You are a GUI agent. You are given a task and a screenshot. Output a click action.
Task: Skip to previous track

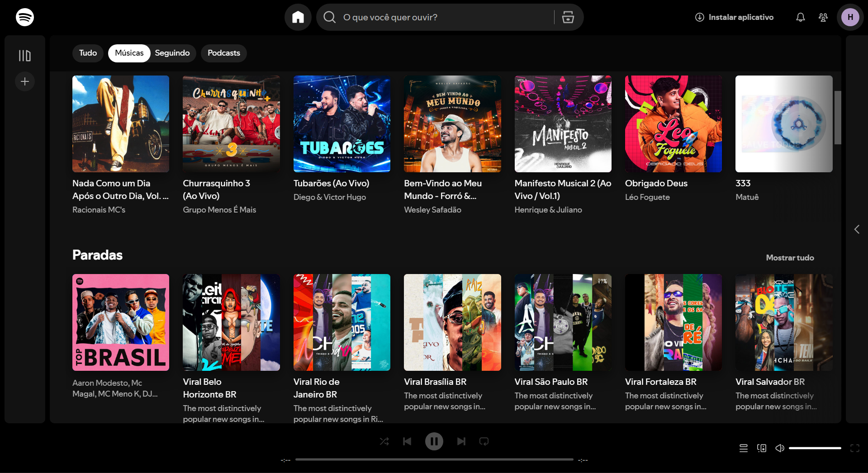click(x=407, y=441)
